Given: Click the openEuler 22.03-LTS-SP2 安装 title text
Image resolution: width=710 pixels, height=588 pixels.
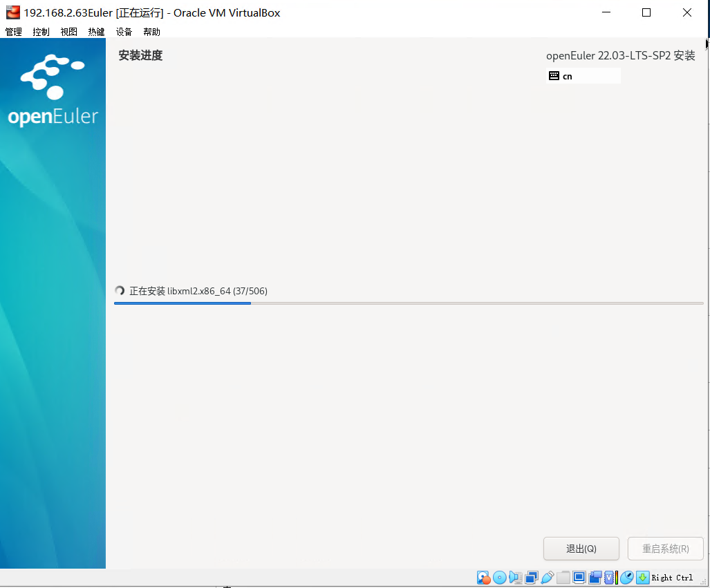Looking at the screenshot, I should tap(620, 56).
